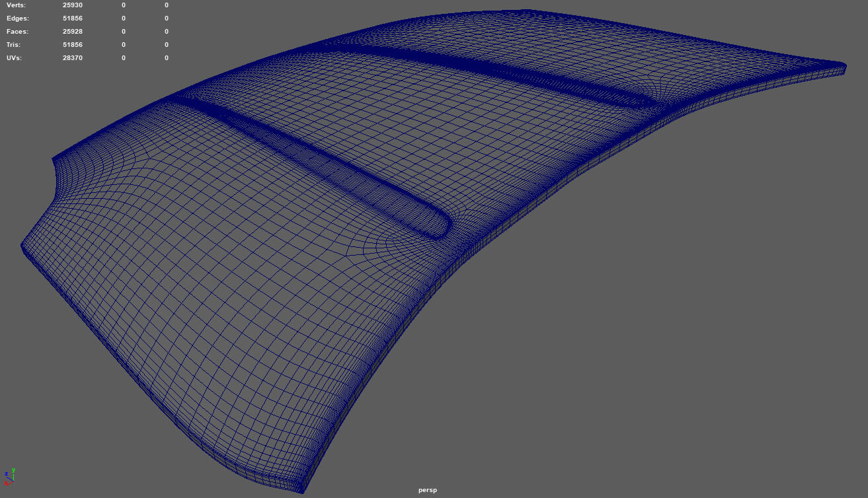Click the UVs label in the HUD
Screen dimensions: 868x498
pyautogui.click(x=14, y=58)
